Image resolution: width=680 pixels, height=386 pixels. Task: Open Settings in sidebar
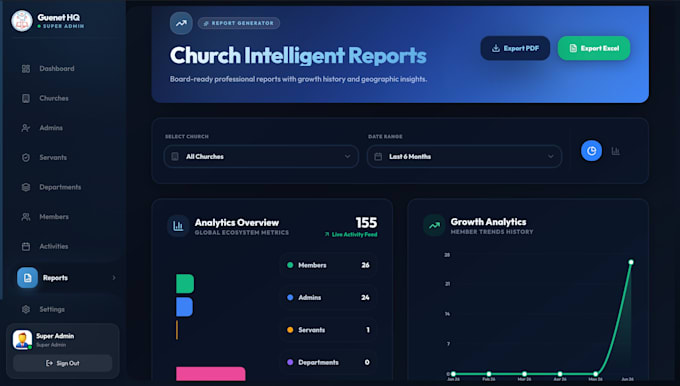pyautogui.click(x=52, y=309)
